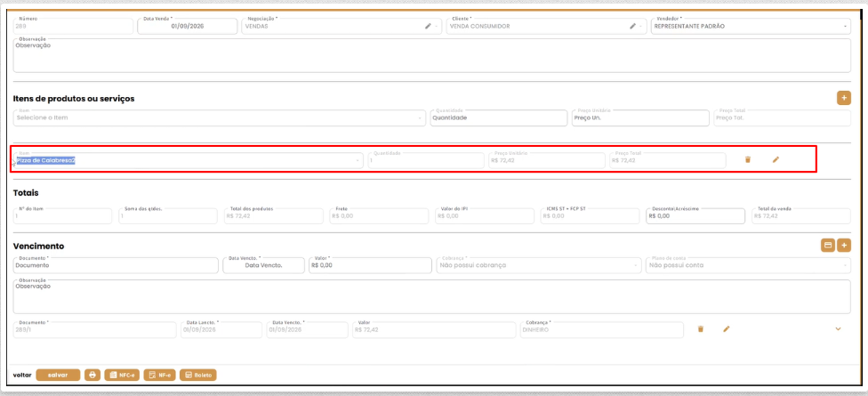Image resolution: width=868 pixels, height=396 pixels.
Task: Click the Soma das qtdes. field
Action: [168, 216]
